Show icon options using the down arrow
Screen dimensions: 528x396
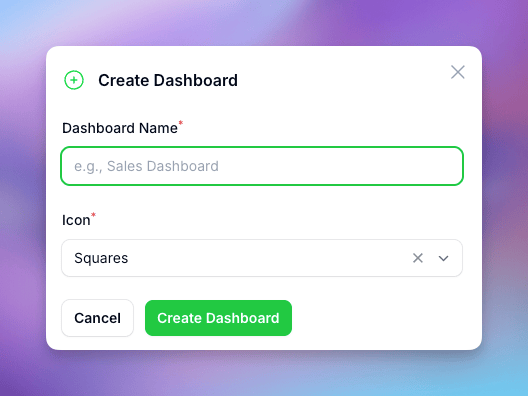[x=443, y=258]
